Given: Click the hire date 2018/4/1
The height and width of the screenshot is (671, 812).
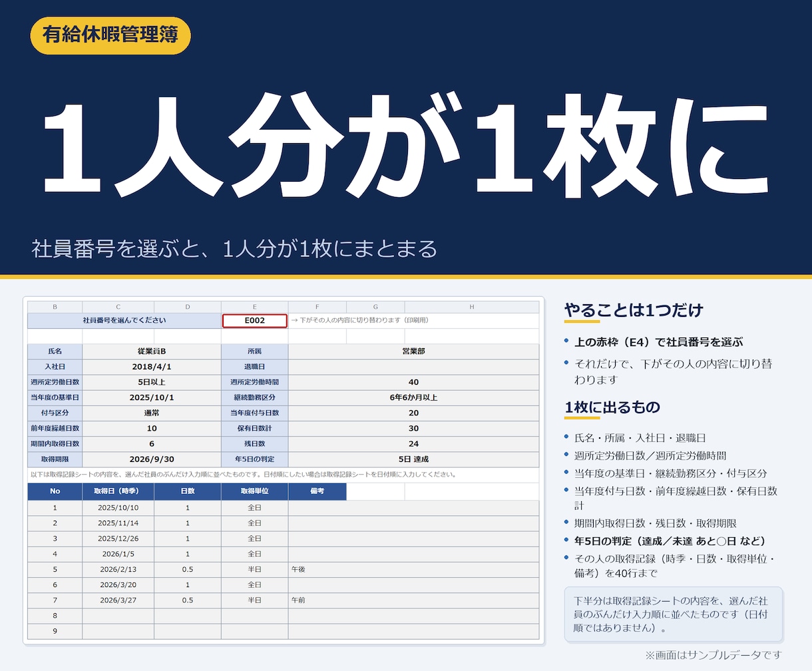Looking at the screenshot, I should click(x=152, y=367).
